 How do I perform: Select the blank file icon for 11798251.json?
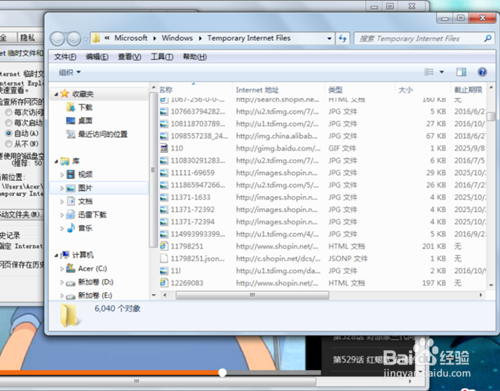[x=164, y=258]
